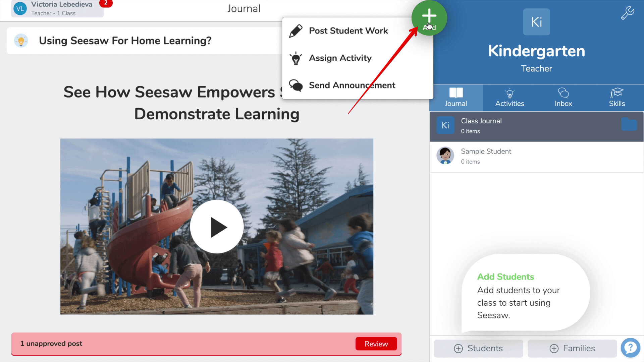Select the Activities tab
The width and height of the screenshot is (644, 362).
click(509, 97)
